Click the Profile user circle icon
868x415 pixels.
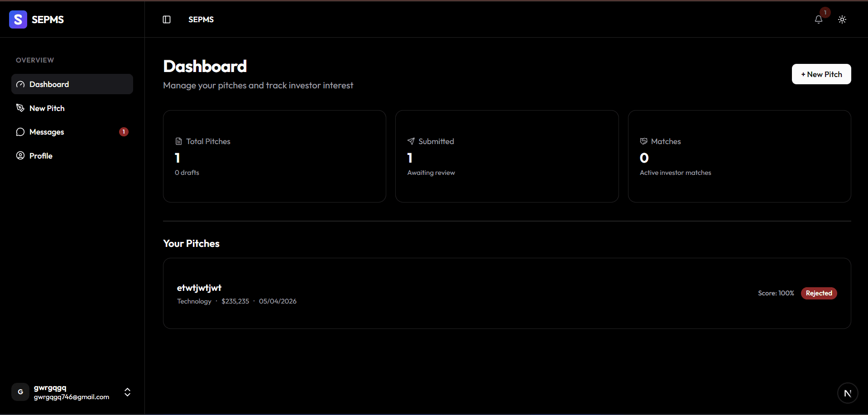point(20,155)
